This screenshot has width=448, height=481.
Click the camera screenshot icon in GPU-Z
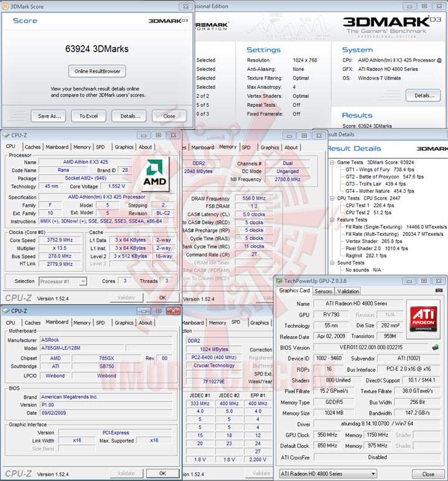pos(439,290)
